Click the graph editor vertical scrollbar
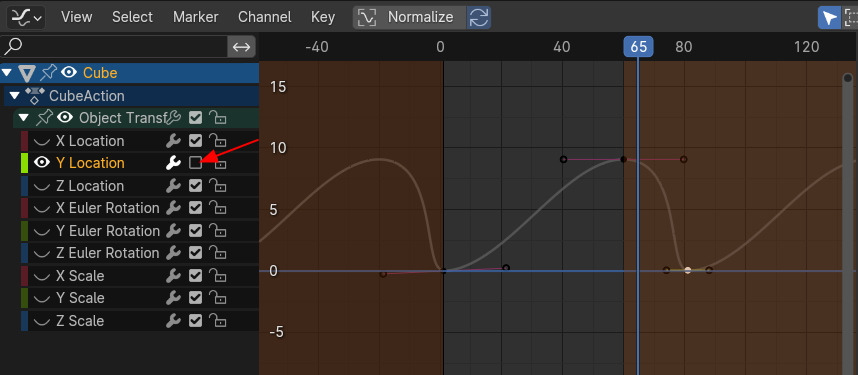Image resolution: width=858 pixels, height=375 pixels. click(848, 224)
